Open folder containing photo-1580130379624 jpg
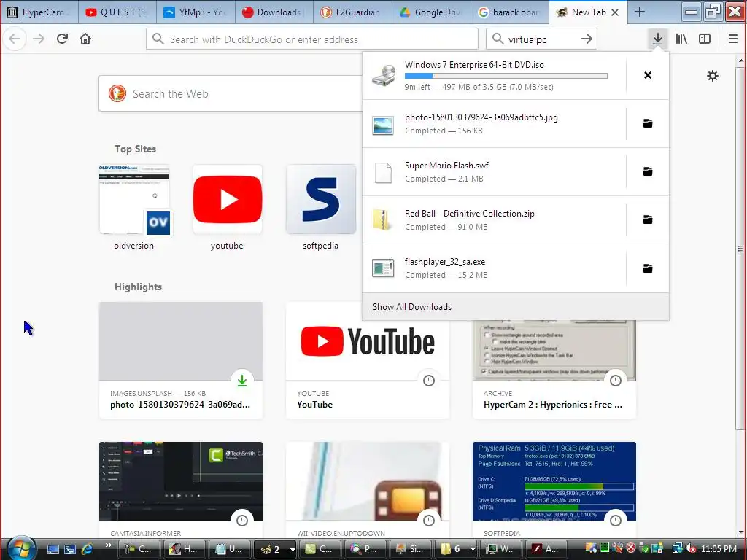 coord(648,123)
